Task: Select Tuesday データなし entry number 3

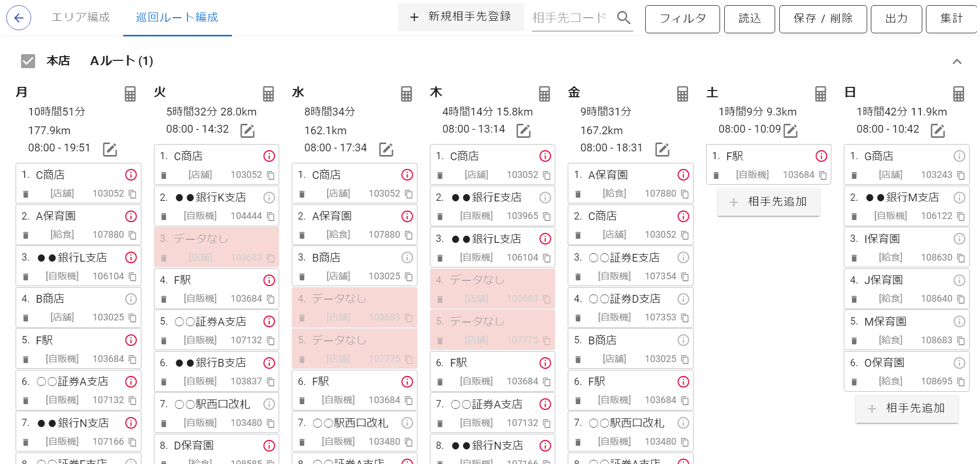Action: point(216,247)
